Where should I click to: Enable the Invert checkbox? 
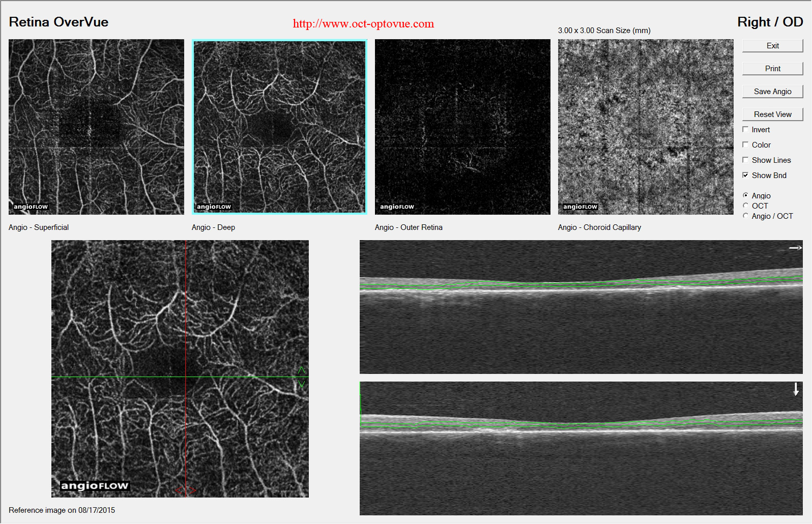click(745, 130)
